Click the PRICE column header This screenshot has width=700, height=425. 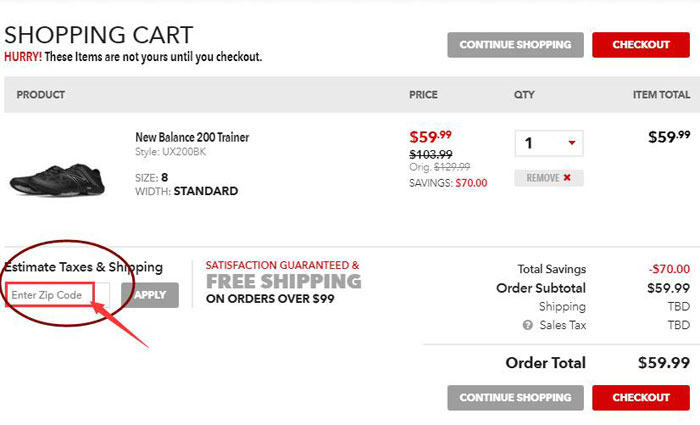pyautogui.click(x=423, y=95)
